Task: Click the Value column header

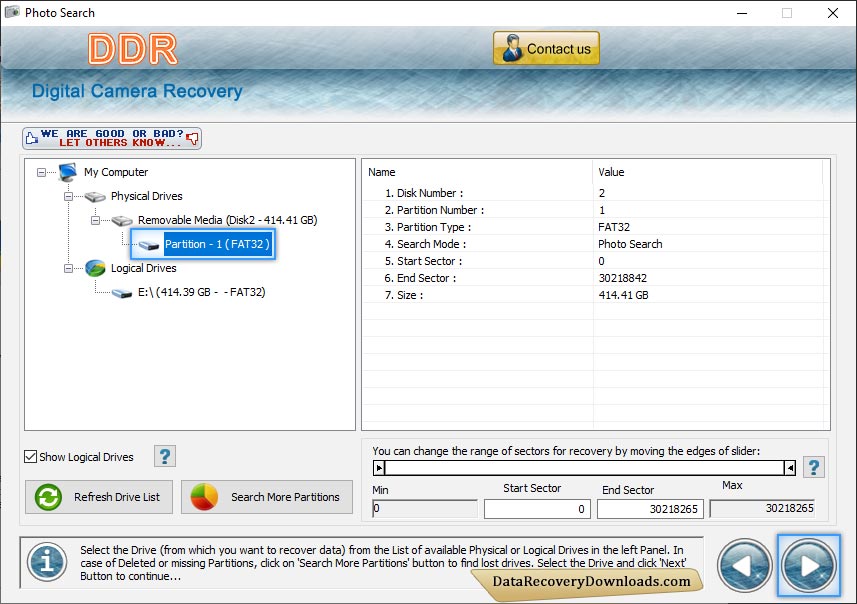Action: point(707,172)
